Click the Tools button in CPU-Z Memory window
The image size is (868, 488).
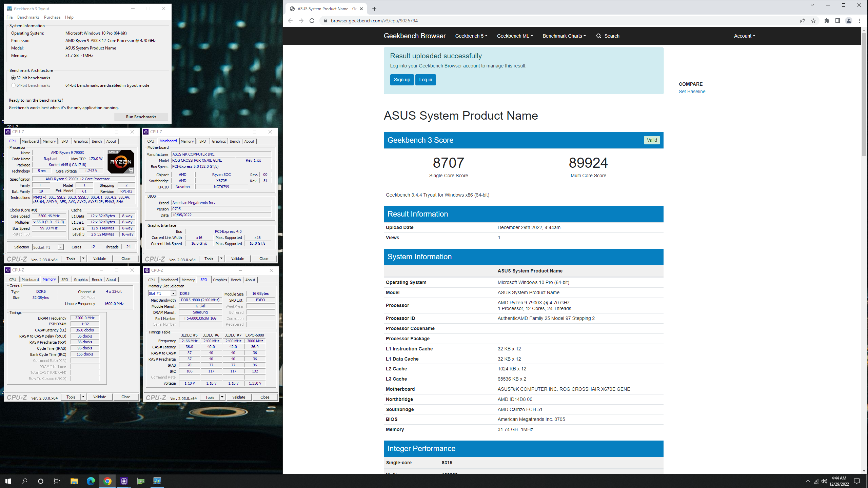pyautogui.click(x=71, y=397)
